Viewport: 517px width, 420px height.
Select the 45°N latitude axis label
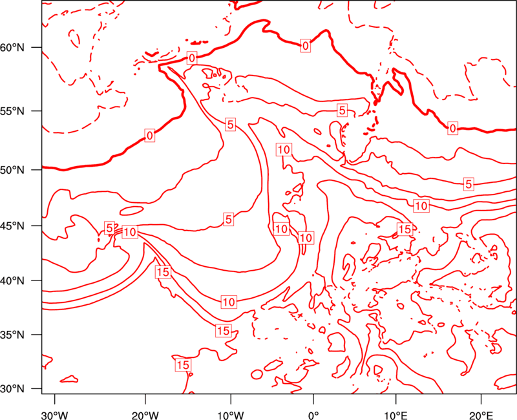click(x=12, y=226)
